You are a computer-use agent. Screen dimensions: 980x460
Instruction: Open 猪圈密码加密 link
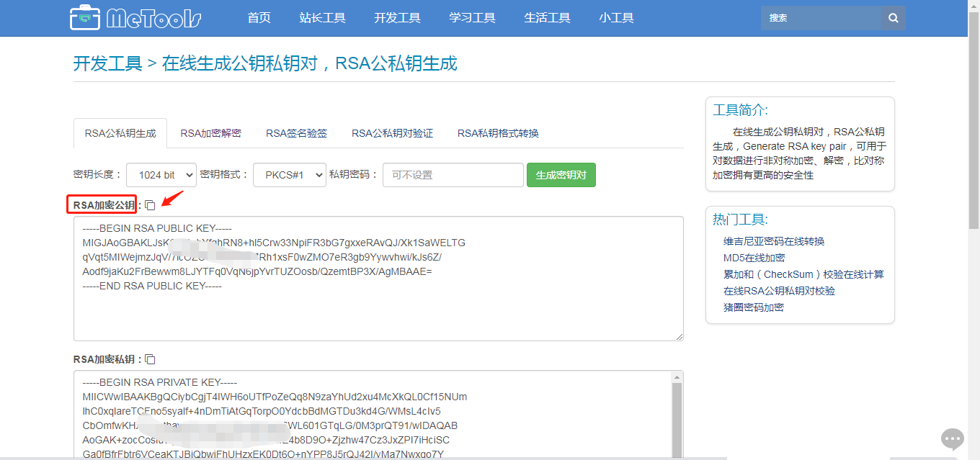click(x=754, y=307)
